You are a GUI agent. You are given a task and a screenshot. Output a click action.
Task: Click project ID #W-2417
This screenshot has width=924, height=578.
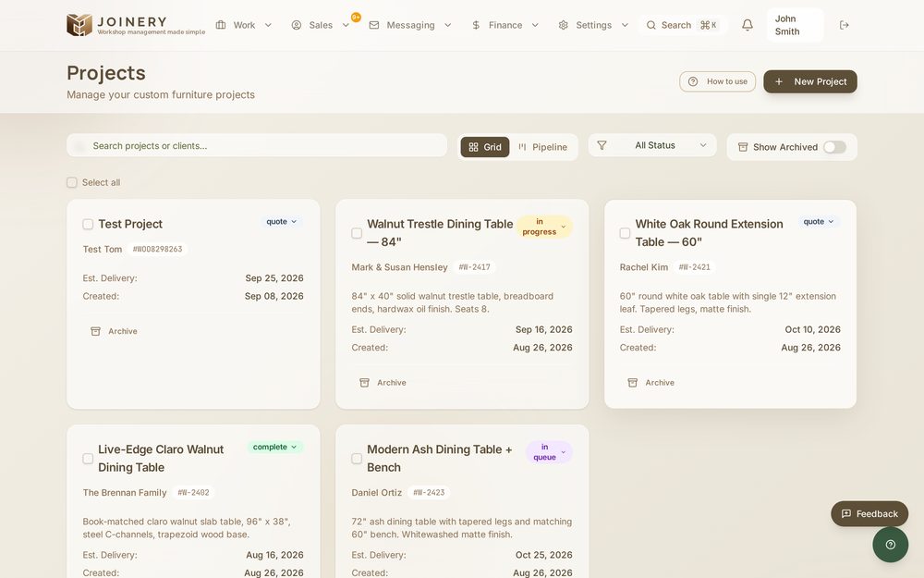pyautogui.click(x=474, y=267)
